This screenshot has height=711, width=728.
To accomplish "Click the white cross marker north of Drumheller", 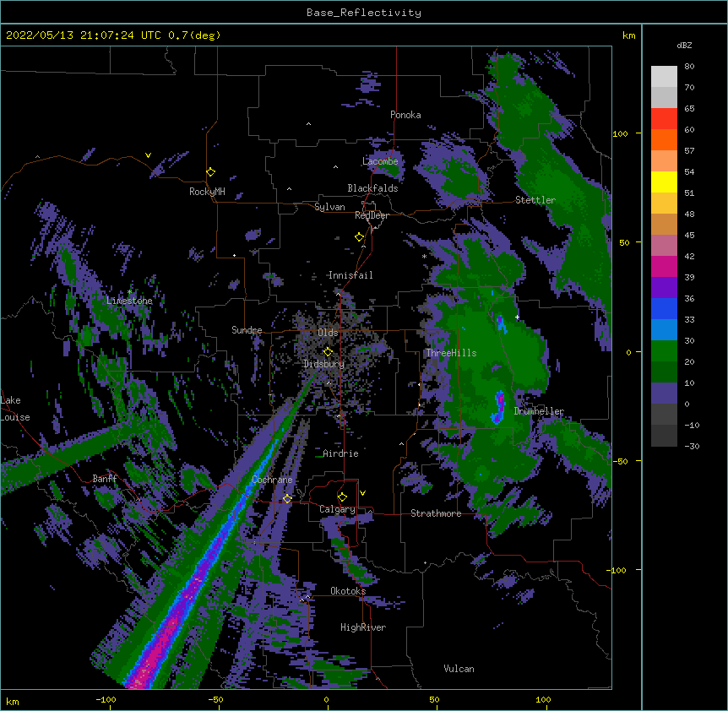I will pyautogui.click(x=517, y=317).
